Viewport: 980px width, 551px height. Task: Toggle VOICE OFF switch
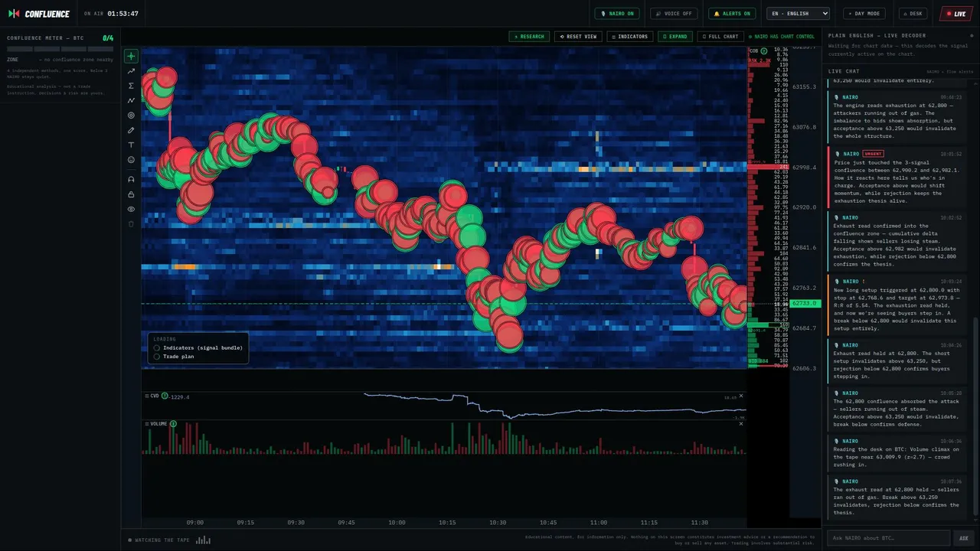click(674, 14)
